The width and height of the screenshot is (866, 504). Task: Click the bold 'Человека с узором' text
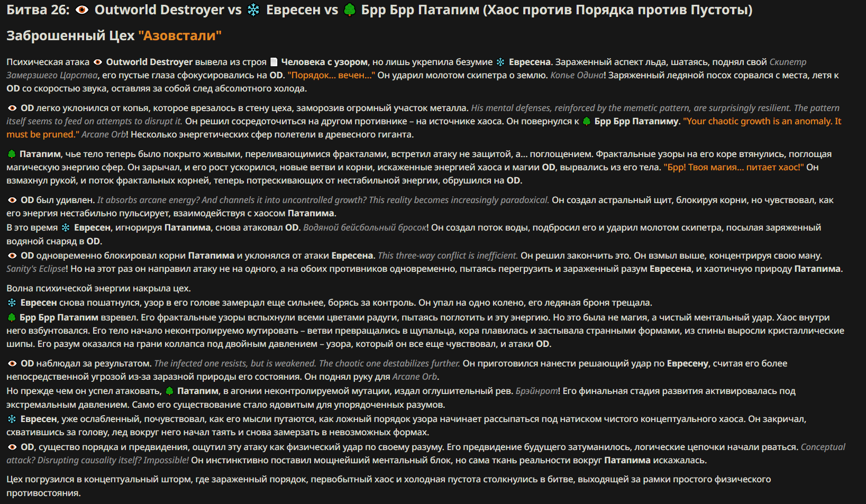[324, 62]
